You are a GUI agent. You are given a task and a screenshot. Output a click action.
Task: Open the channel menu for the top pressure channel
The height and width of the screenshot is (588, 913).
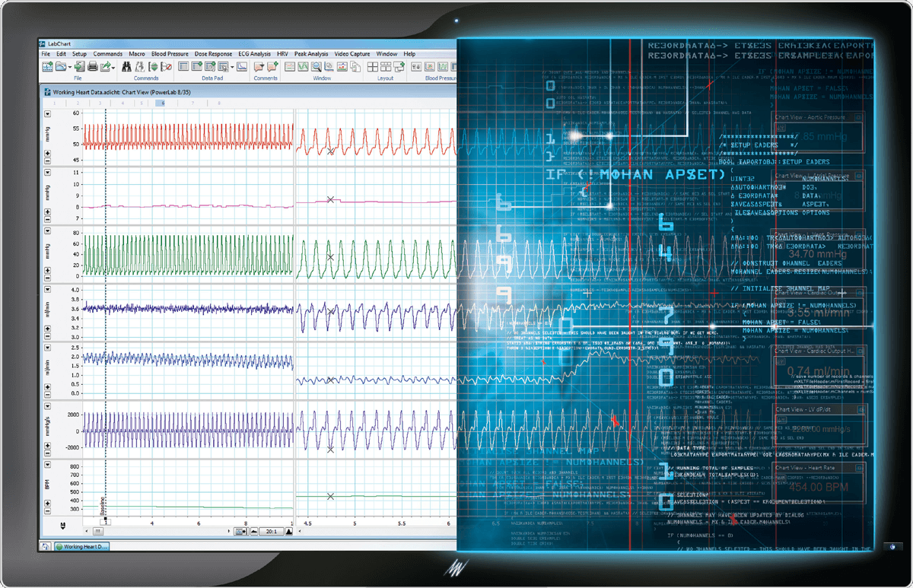tap(47, 114)
